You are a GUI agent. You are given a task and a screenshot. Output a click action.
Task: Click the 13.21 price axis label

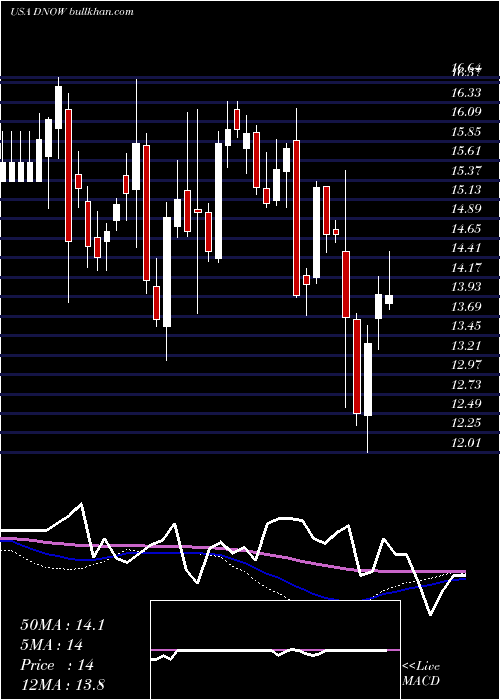(x=467, y=345)
